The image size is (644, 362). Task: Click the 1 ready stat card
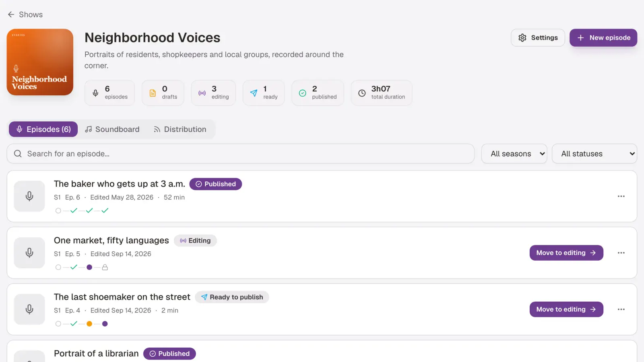coord(264,93)
